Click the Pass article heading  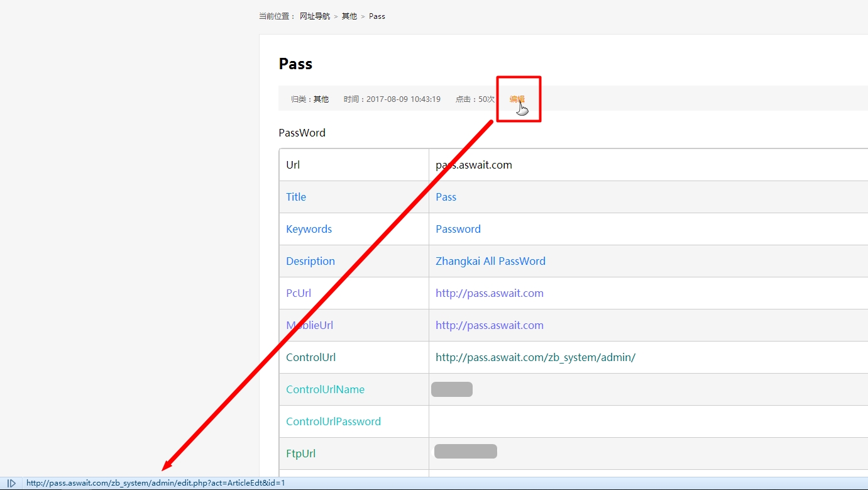click(x=295, y=64)
